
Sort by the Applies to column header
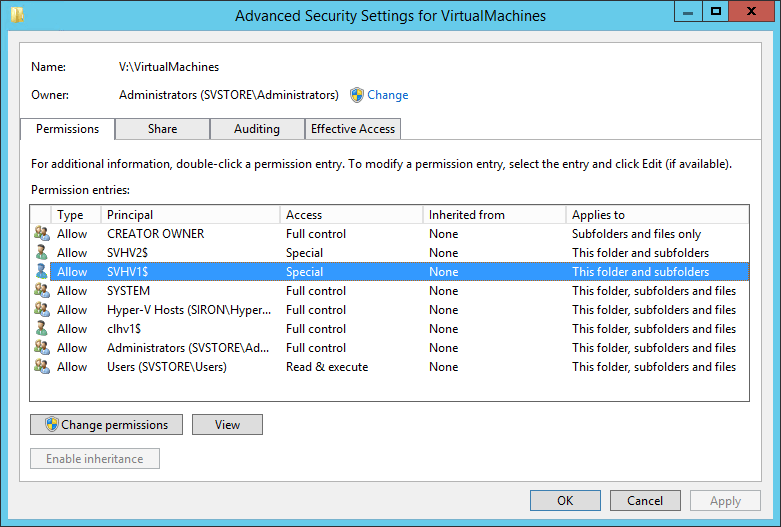pos(657,215)
